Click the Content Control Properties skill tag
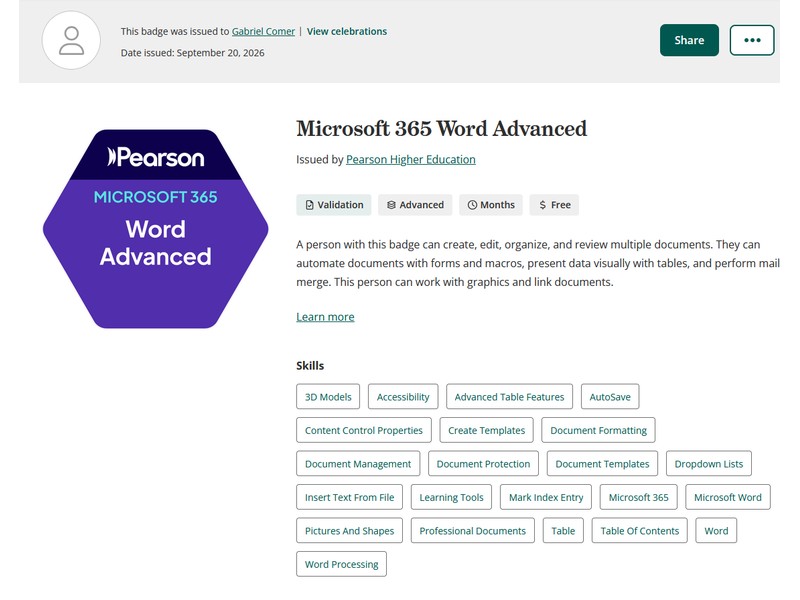The height and width of the screenshot is (600, 800). pos(364,430)
